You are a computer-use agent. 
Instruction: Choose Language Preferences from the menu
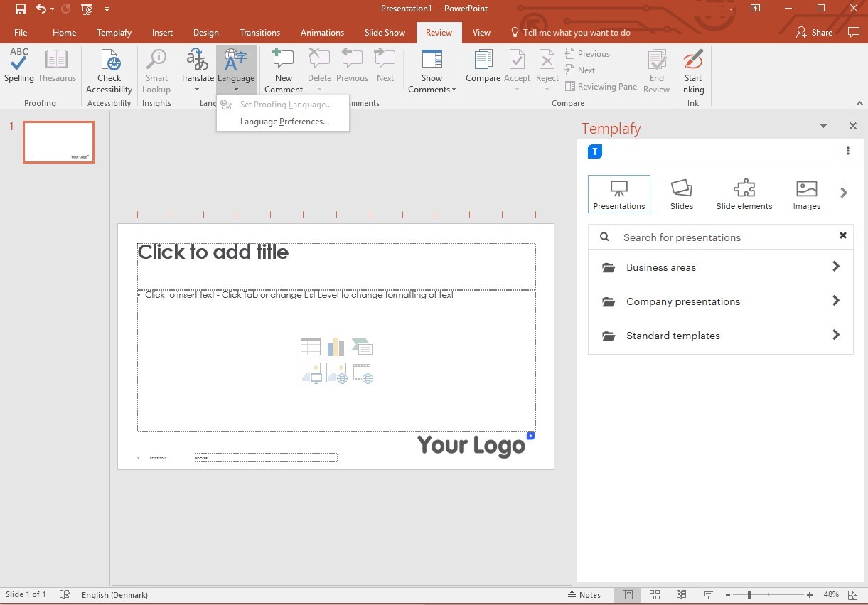click(284, 121)
